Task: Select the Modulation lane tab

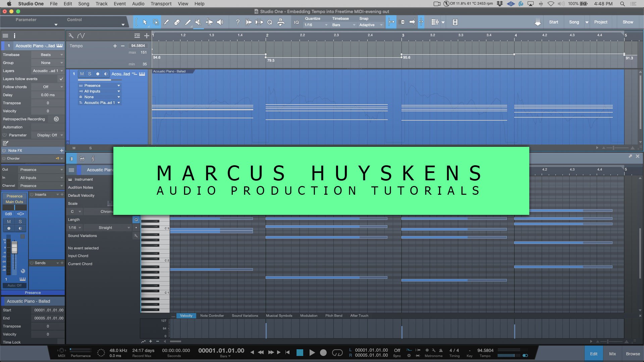Action: click(x=309, y=315)
